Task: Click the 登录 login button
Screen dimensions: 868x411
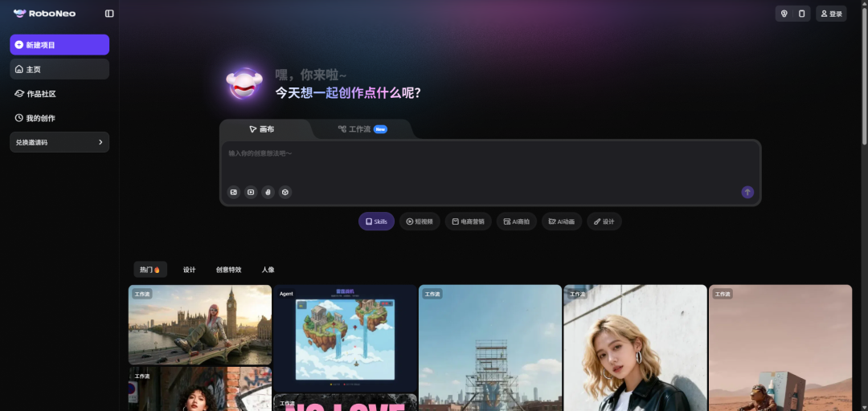Action: coord(831,14)
